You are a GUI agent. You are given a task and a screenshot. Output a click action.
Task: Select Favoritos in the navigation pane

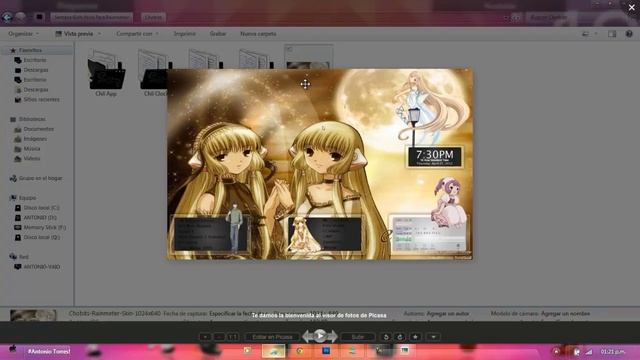(30, 50)
